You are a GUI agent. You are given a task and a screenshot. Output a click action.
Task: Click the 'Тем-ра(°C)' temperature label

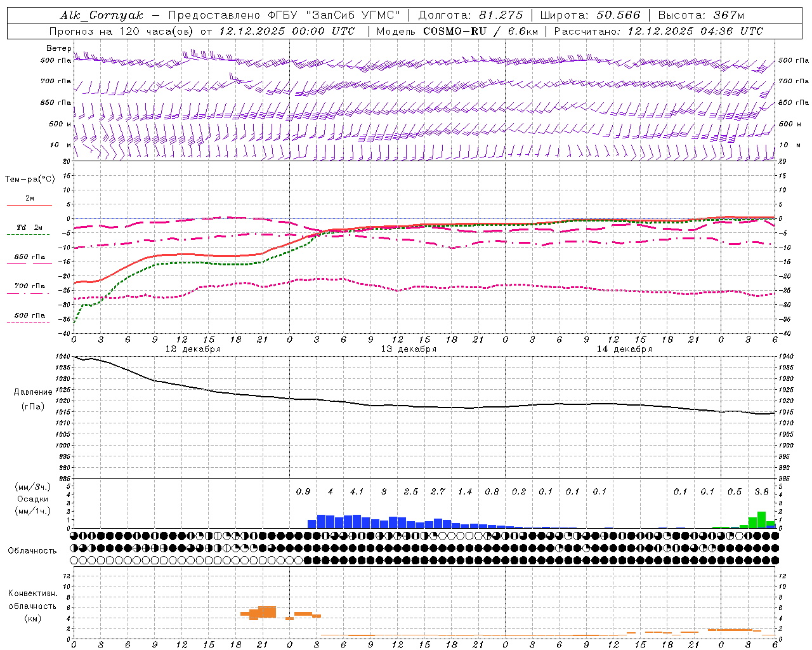tap(30, 180)
